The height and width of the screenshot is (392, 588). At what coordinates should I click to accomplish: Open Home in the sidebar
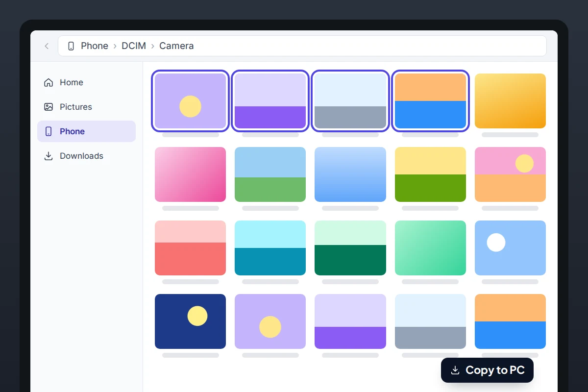[x=86, y=82]
